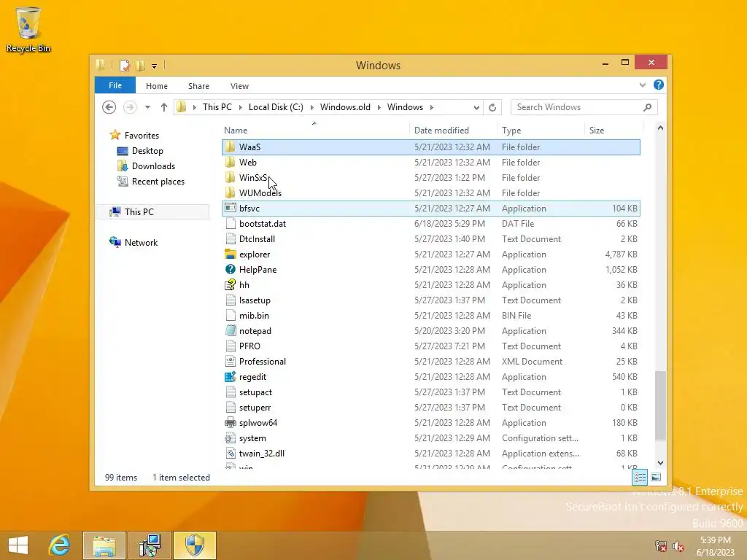Select Recent places in navigation pane
Screen dimensions: 747x560
[x=158, y=182]
